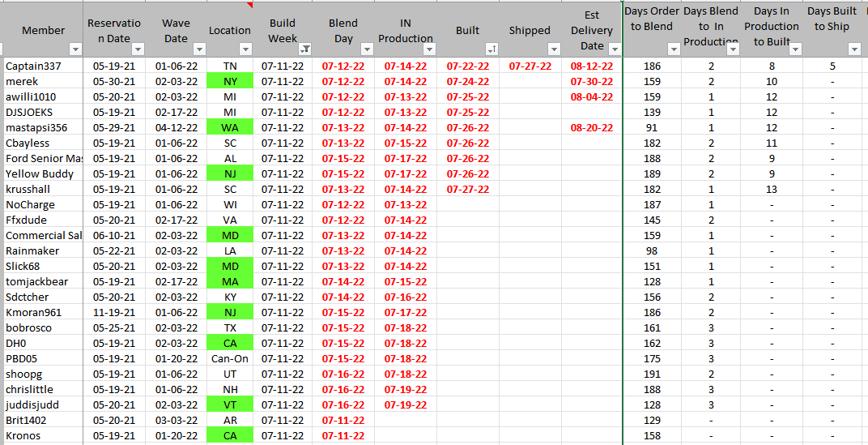Click the 08-20-22 Est Delivery Date cell
The width and height of the screenshot is (868, 445).
coord(591,128)
